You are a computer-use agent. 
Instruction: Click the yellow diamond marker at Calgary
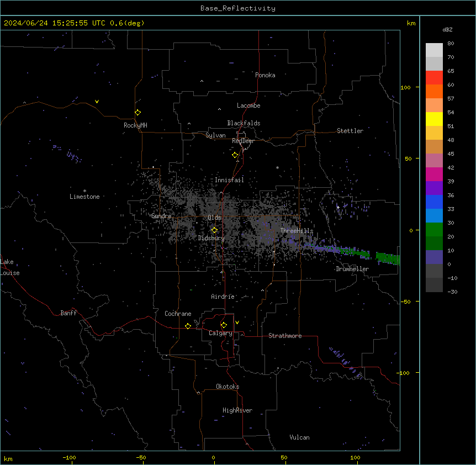[224, 325]
